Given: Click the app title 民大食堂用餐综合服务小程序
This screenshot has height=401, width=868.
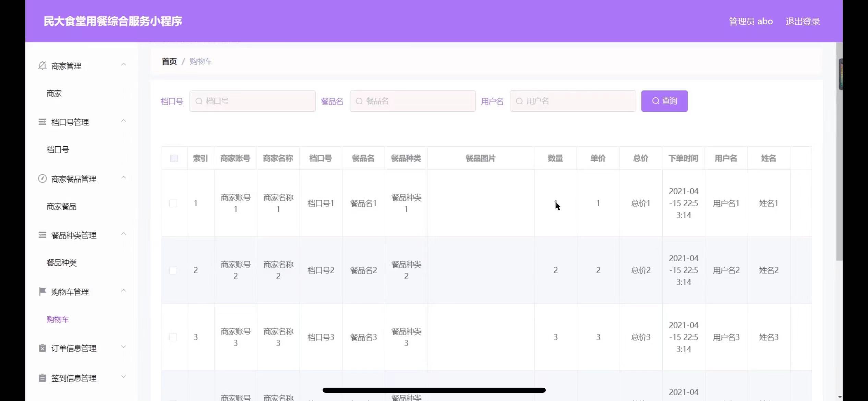Looking at the screenshot, I should tap(113, 21).
